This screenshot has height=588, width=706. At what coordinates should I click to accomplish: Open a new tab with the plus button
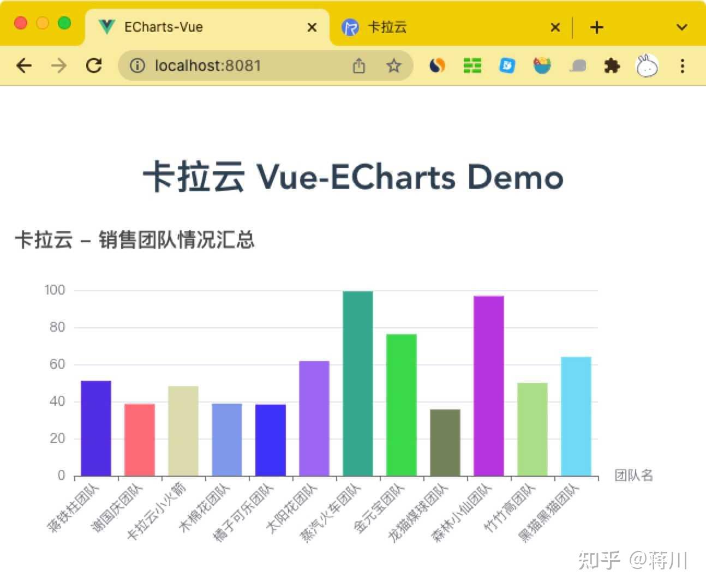point(597,27)
